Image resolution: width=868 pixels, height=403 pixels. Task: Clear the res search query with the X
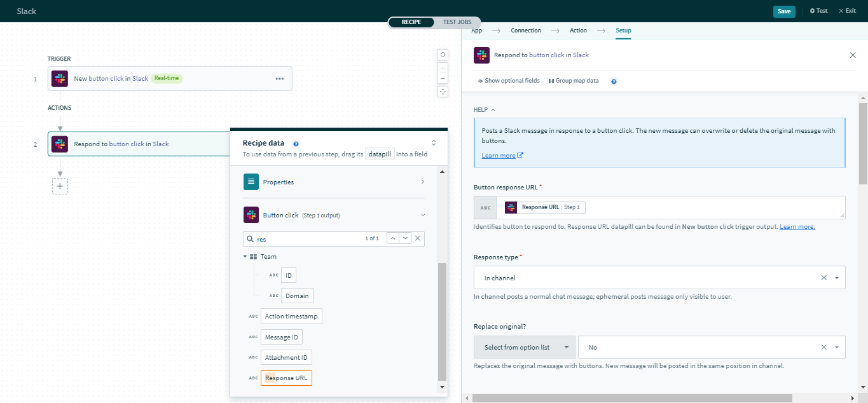click(x=418, y=238)
